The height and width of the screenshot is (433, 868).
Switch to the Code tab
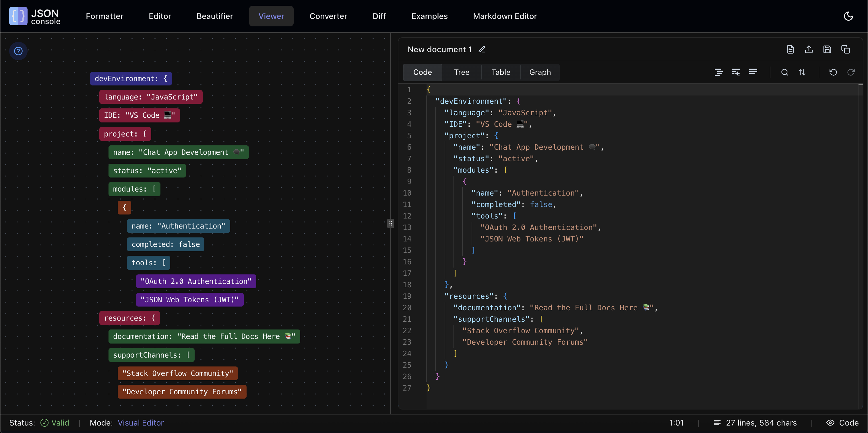coord(423,72)
